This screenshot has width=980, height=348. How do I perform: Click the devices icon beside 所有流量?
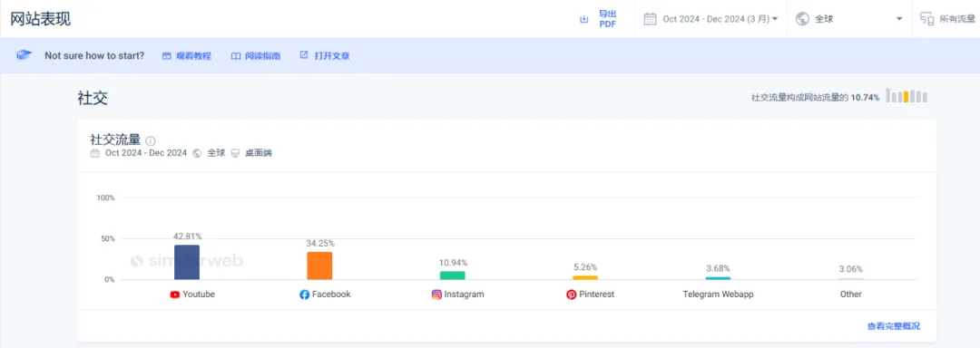[x=927, y=19]
